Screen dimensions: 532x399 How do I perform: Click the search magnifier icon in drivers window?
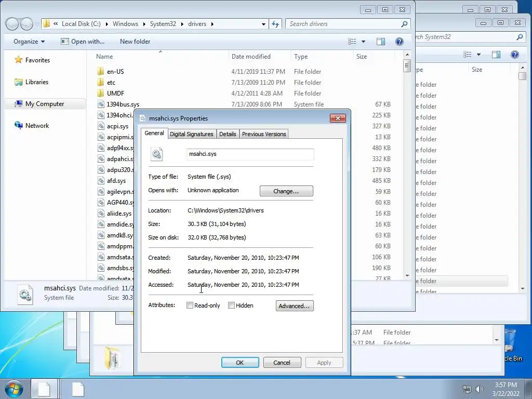(x=404, y=24)
